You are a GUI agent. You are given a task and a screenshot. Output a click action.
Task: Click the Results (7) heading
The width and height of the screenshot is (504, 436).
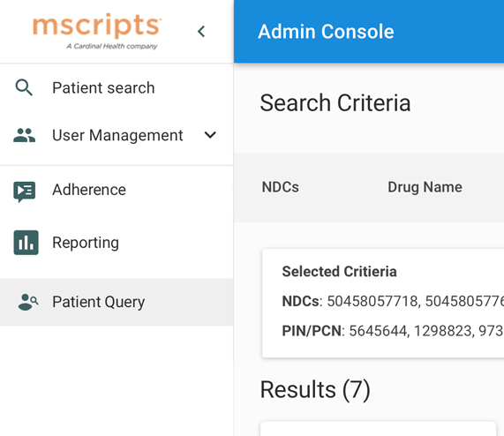coord(315,389)
